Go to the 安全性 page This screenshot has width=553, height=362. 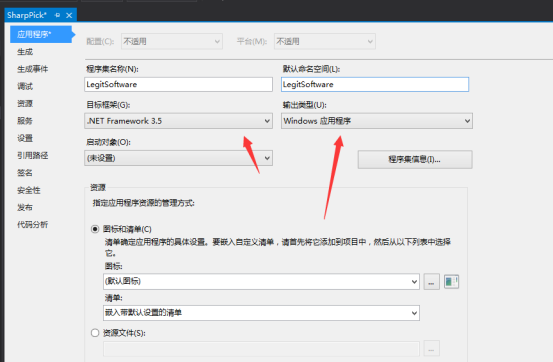[29, 191]
